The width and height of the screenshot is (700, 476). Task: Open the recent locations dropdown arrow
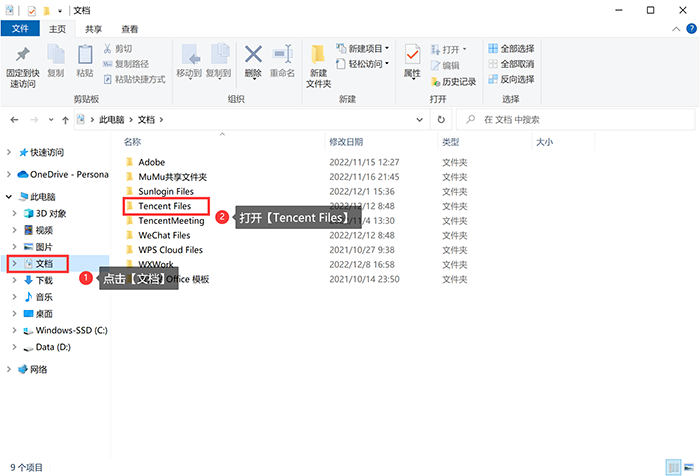(x=51, y=120)
